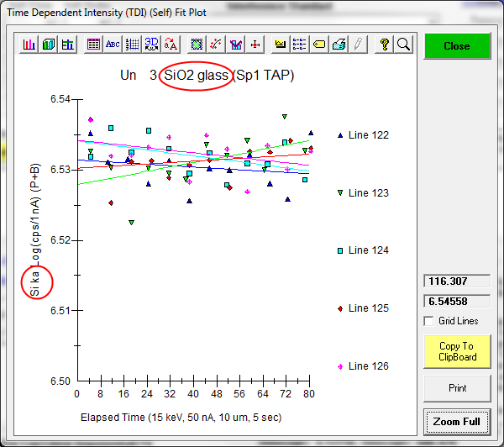Open the font size A icon
Screen dimensions: 504x447
[x=171, y=45]
